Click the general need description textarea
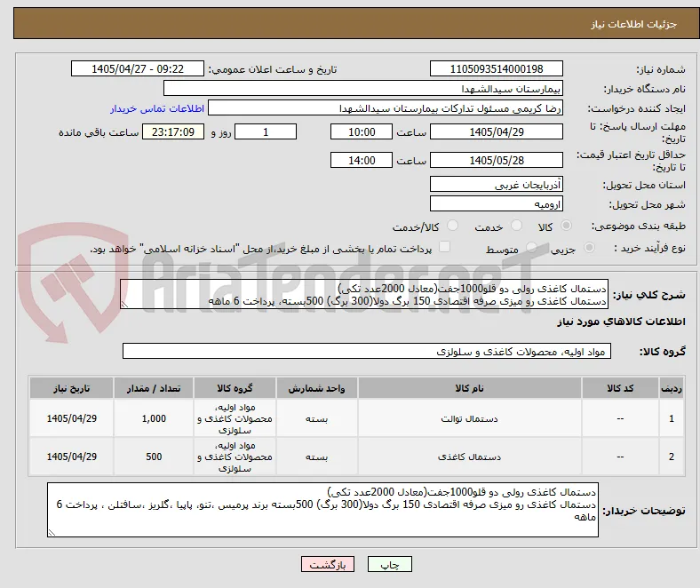 coord(364,295)
